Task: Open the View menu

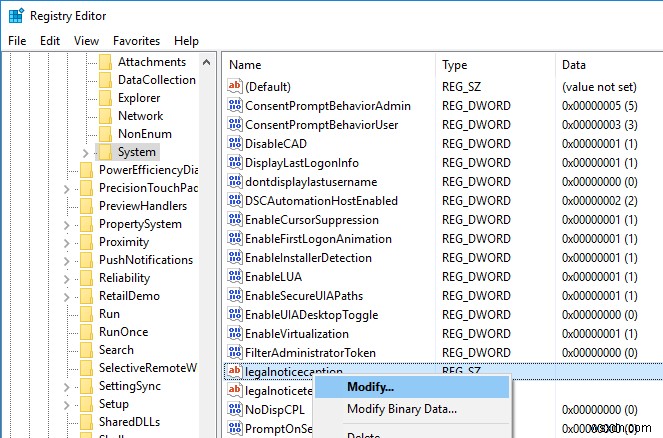Action: 86,41
